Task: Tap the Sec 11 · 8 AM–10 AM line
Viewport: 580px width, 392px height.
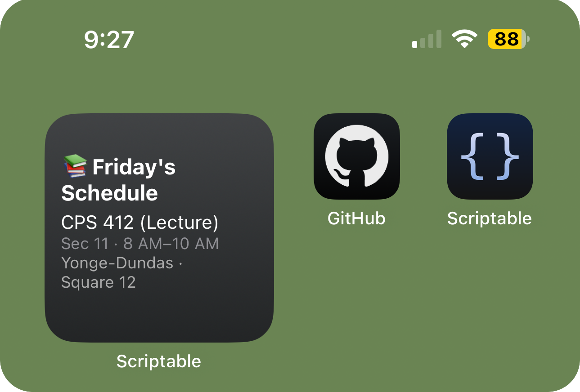Action: (140, 244)
